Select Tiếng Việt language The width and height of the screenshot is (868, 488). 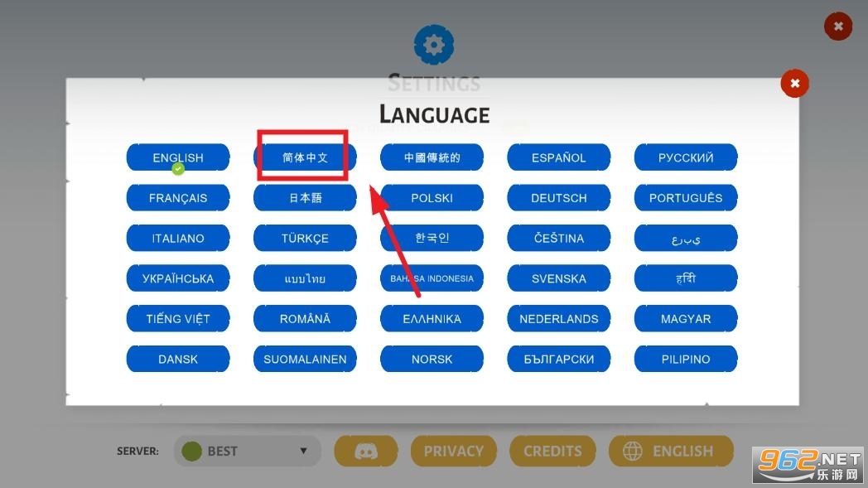click(178, 318)
